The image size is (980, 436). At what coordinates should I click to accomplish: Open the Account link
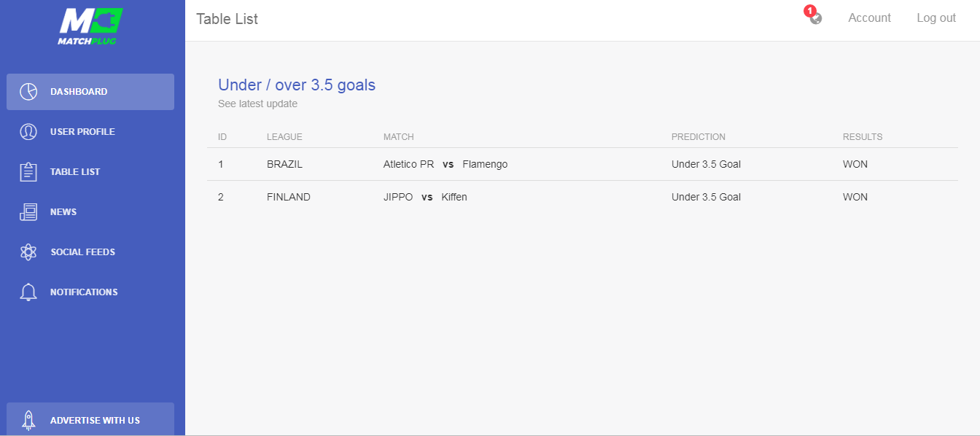coord(869,18)
